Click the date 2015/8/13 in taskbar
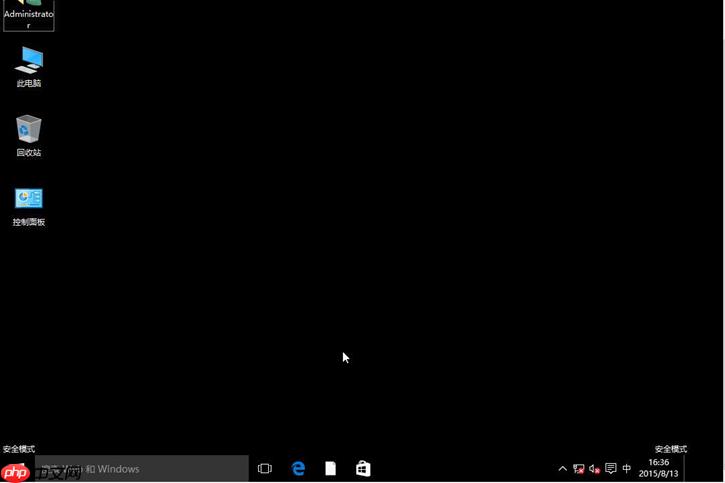 pyautogui.click(x=658, y=474)
